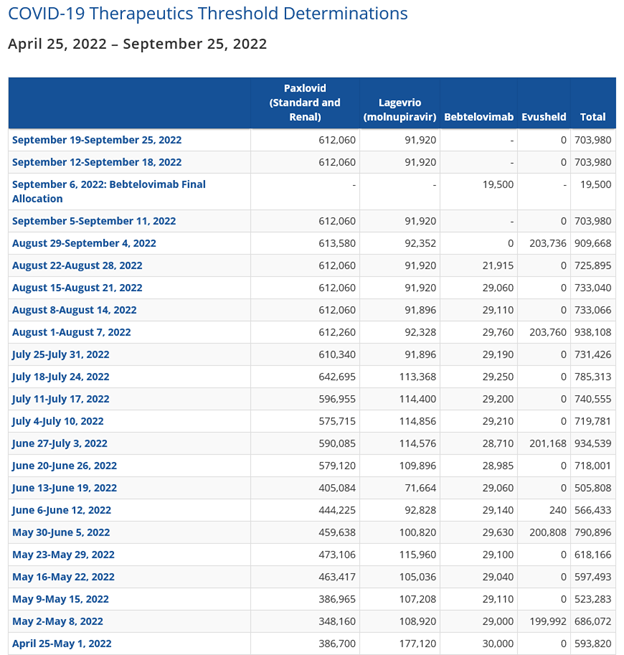Click the Lagevrio (molnupiravir) column header
624x655 pixels.
397,110
